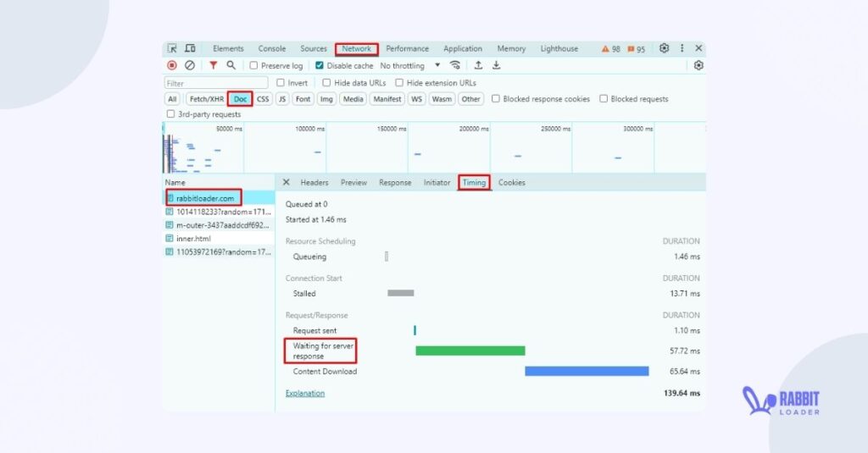
Task: Filter requests by WS
Action: pos(416,99)
